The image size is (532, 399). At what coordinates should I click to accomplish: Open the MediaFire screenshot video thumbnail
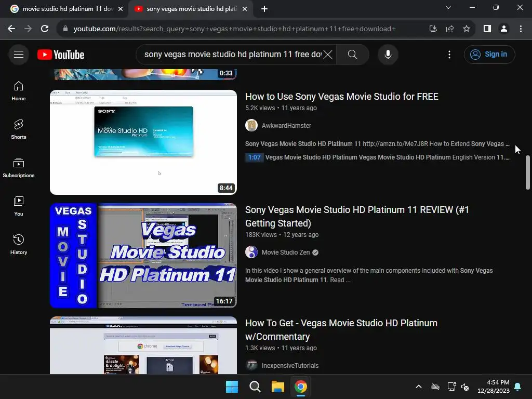(x=143, y=345)
